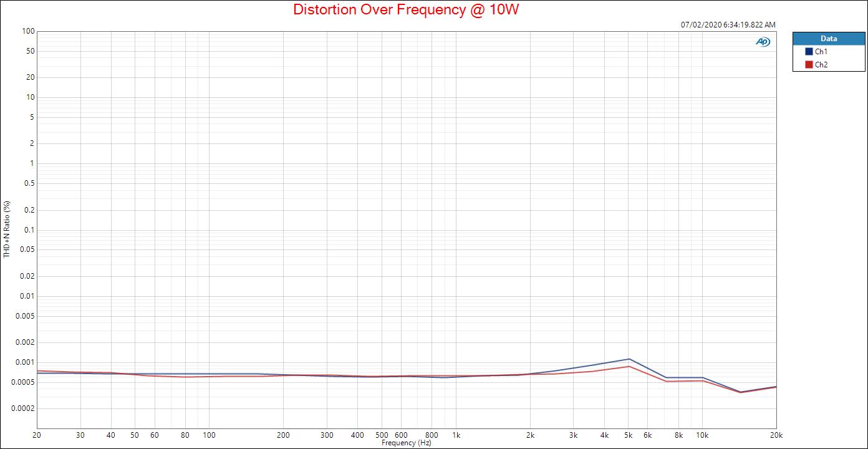Click the Data legend header

[829, 39]
